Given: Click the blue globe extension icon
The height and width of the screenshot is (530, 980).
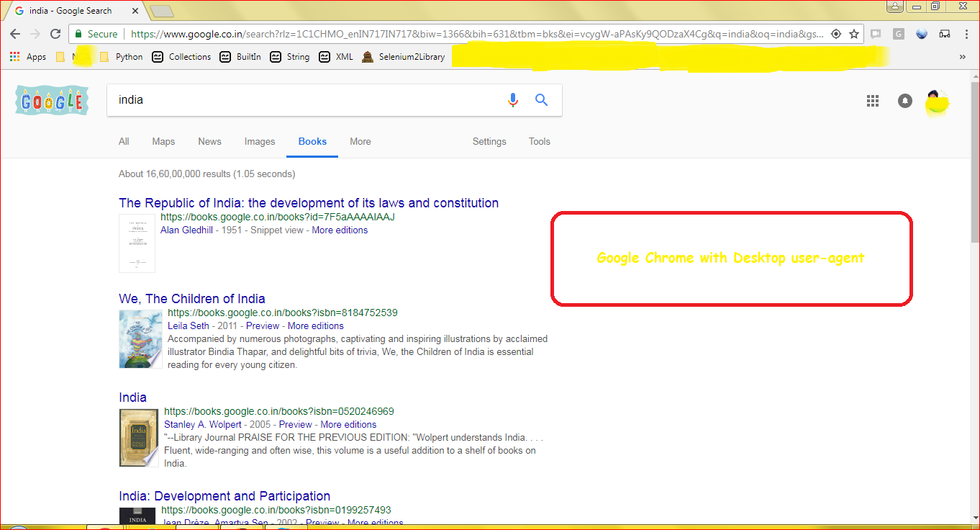Looking at the screenshot, I should [922, 34].
